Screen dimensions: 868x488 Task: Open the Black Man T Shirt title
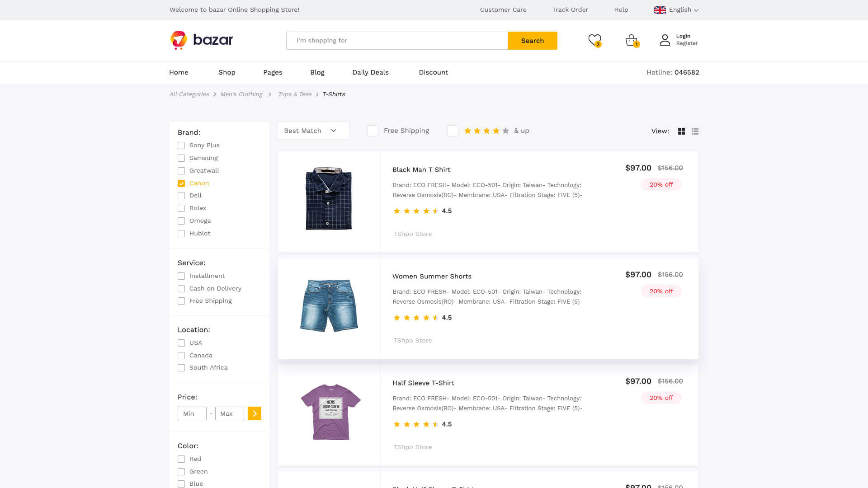tap(421, 170)
